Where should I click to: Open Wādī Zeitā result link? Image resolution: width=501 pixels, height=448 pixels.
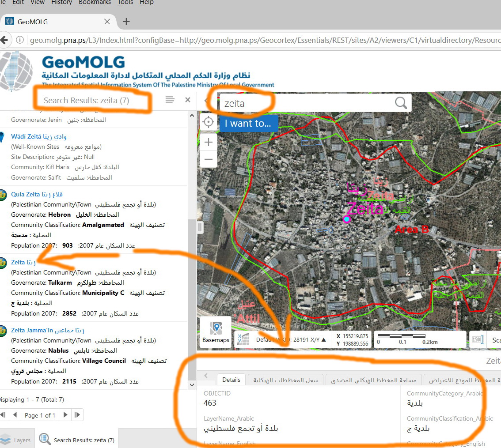click(39, 136)
